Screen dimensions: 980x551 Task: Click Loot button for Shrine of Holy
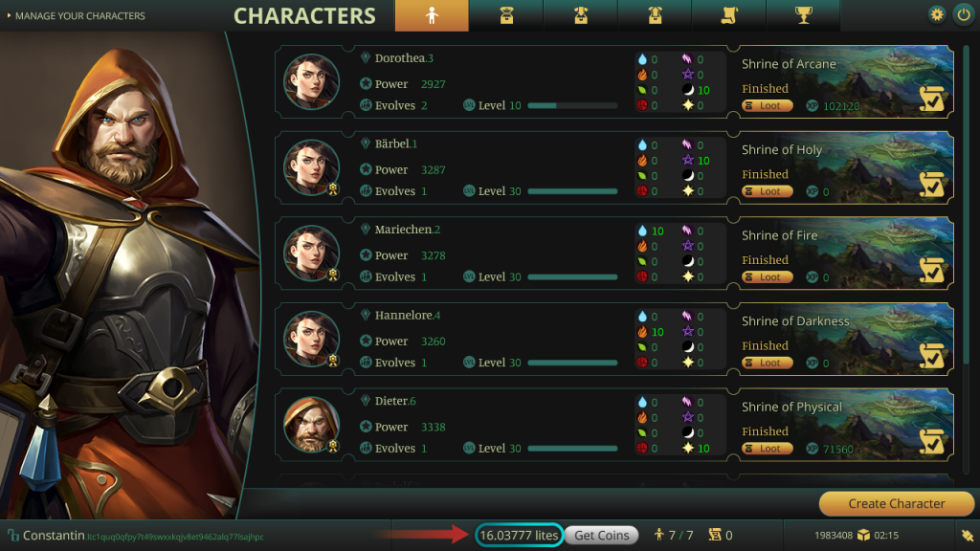point(767,191)
